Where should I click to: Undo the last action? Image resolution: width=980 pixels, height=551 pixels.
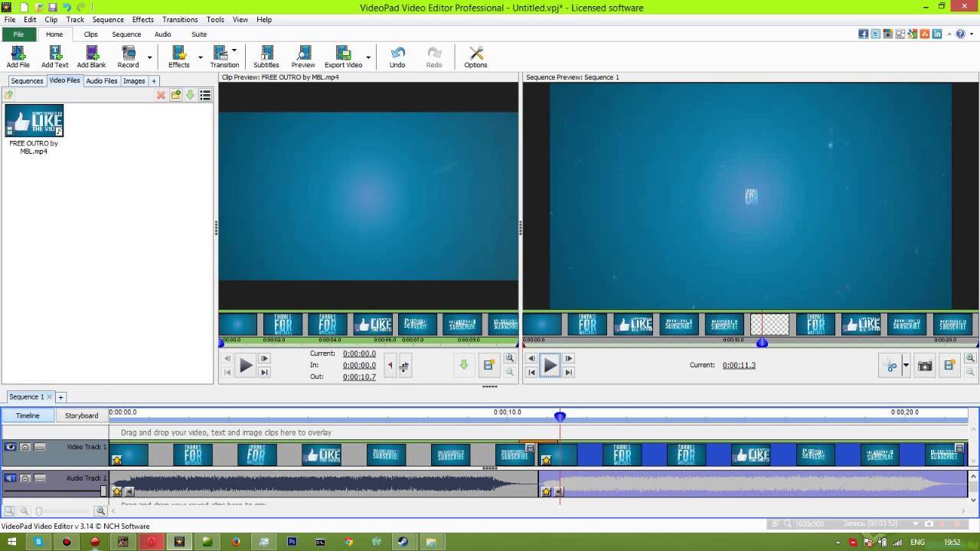(x=397, y=57)
